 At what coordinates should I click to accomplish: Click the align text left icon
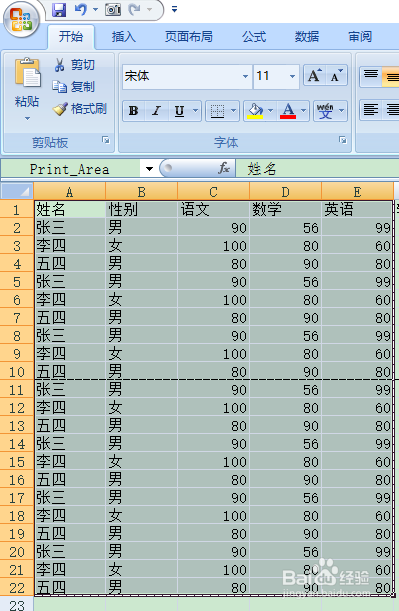(x=371, y=110)
